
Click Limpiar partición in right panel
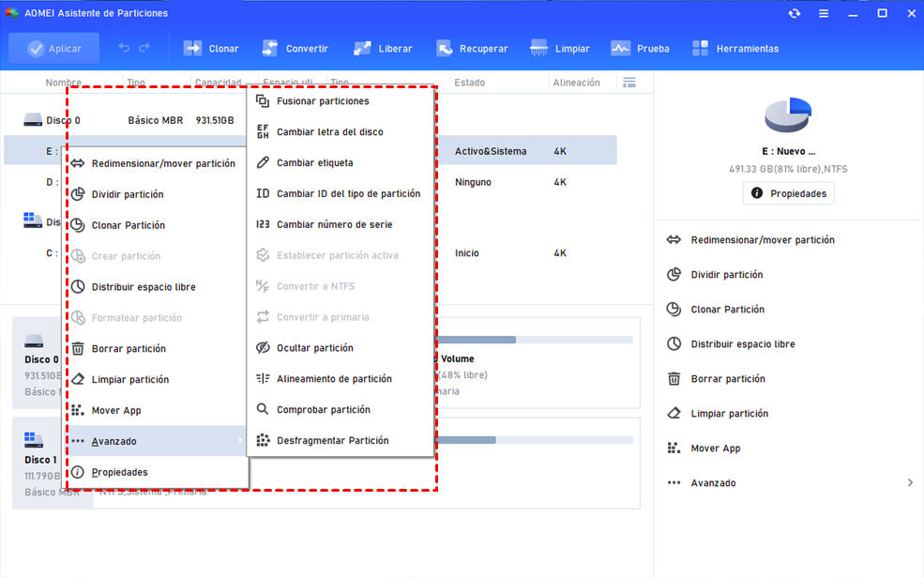(x=729, y=414)
